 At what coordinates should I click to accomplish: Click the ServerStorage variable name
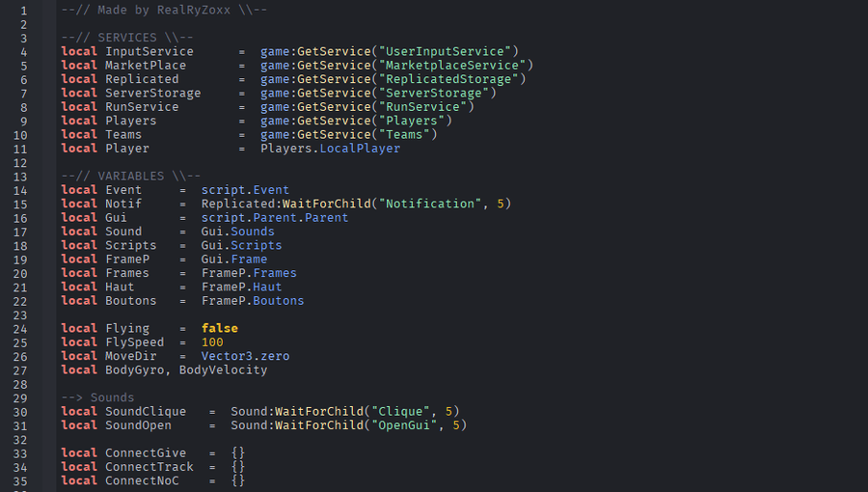coord(153,94)
